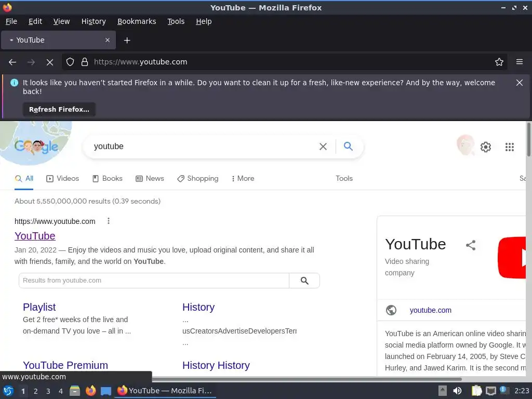Open the YouTube search result link
The height and width of the screenshot is (399, 532).
click(x=35, y=236)
